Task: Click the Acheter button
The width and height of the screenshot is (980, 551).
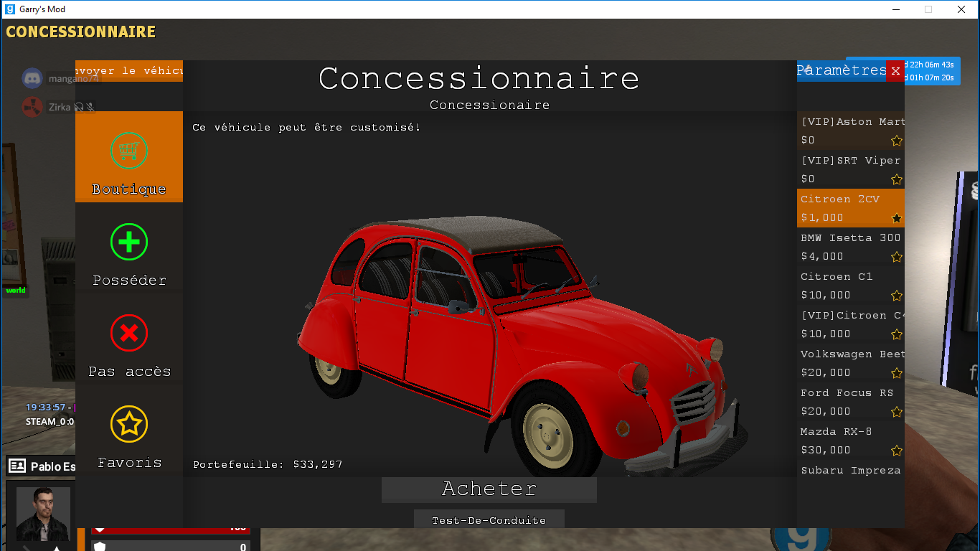Action: pyautogui.click(x=489, y=489)
